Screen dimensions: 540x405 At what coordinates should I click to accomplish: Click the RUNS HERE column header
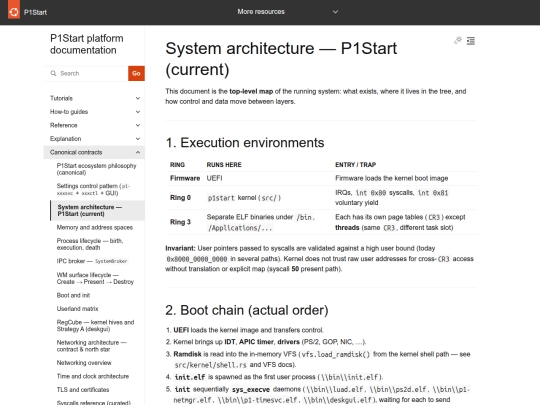point(224,165)
